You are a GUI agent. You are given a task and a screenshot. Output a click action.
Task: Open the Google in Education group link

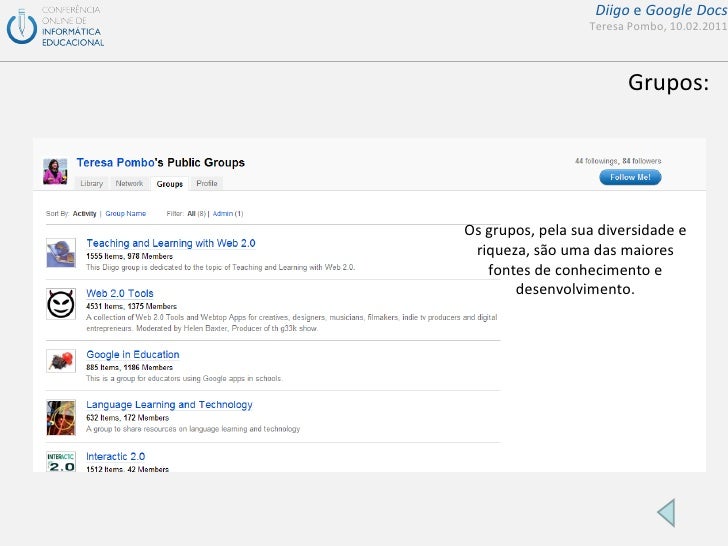(133, 355)
